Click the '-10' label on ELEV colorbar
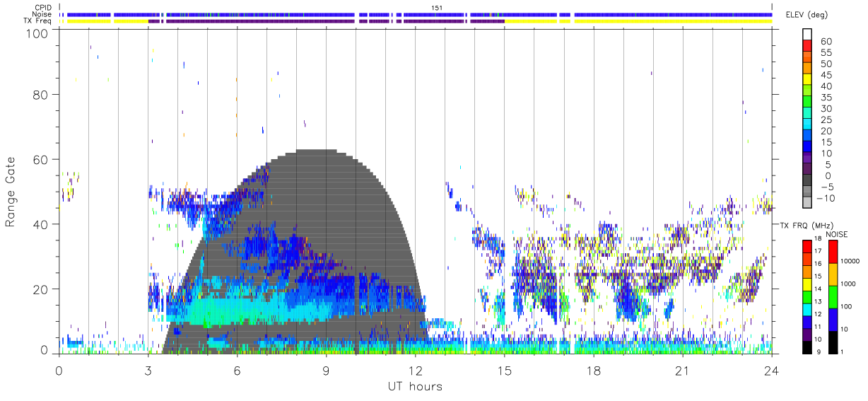 click(826, 199)
